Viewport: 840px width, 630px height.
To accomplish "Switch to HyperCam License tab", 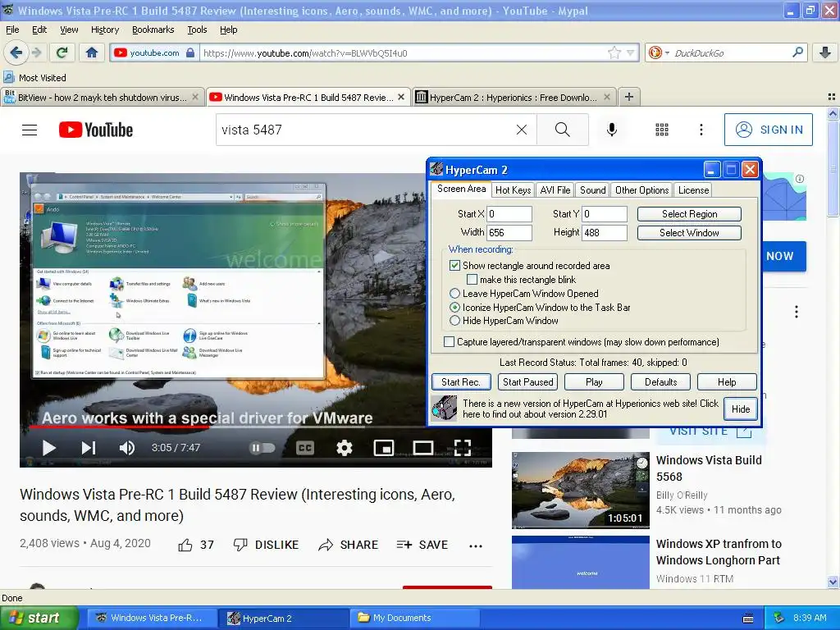I will [693, 189].
